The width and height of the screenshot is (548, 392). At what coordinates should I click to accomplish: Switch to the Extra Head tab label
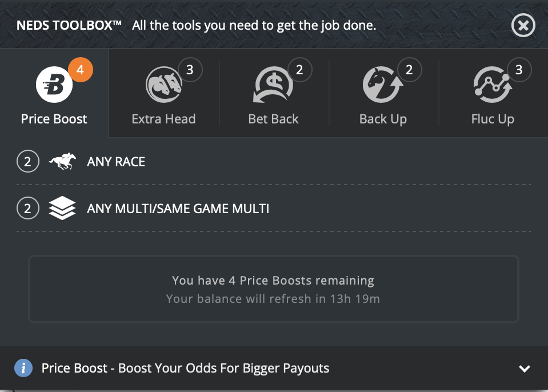pos(163,119)
